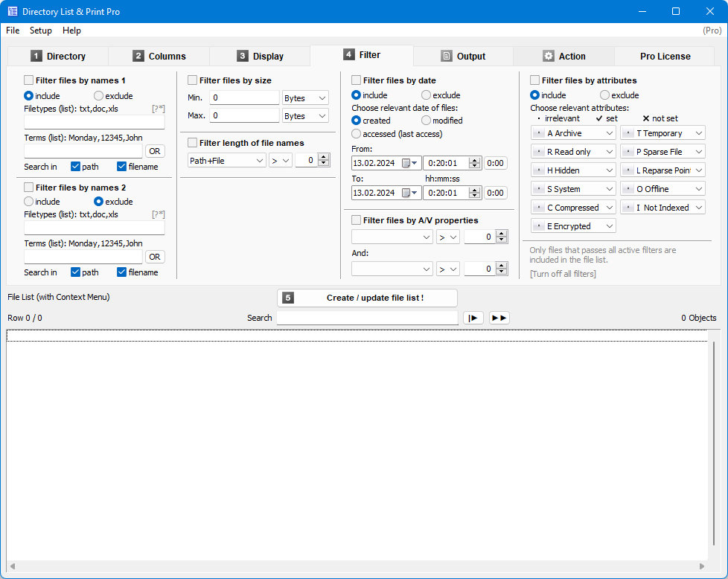728x579 pixels.
Task: Uncheck path search in names 1
Action: 75,166
